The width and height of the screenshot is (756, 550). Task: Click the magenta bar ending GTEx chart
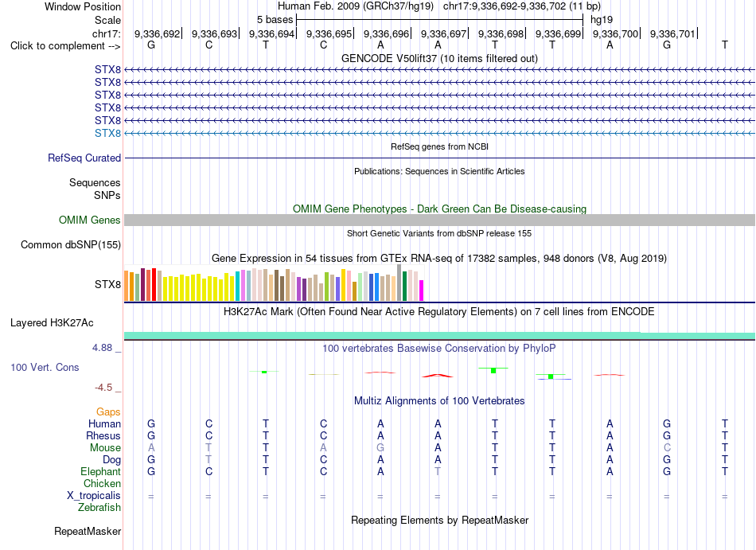(421, 291)
